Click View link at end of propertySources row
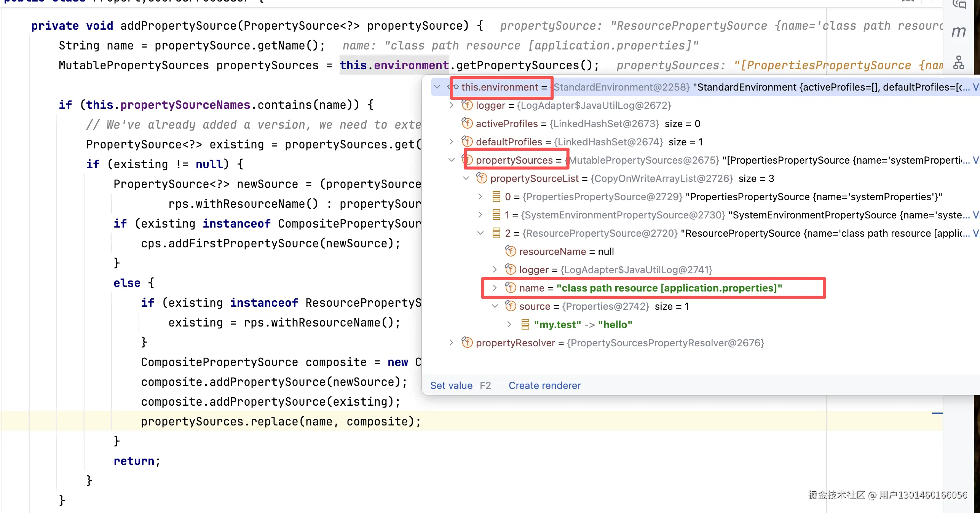980x513 pixels. [976, 160]
